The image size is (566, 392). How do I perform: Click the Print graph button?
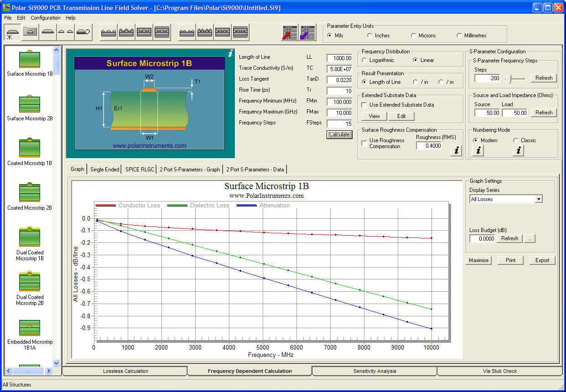click(511, 260)
